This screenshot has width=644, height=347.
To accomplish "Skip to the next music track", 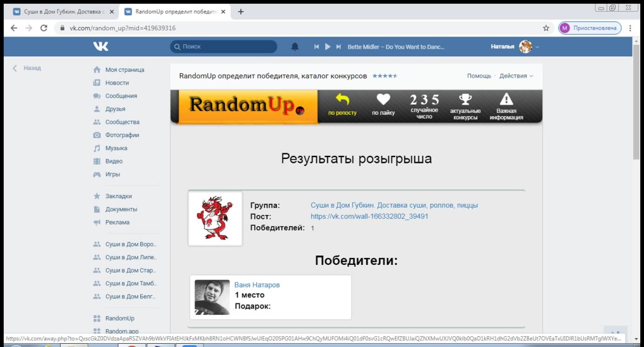I will click(338, 47).
